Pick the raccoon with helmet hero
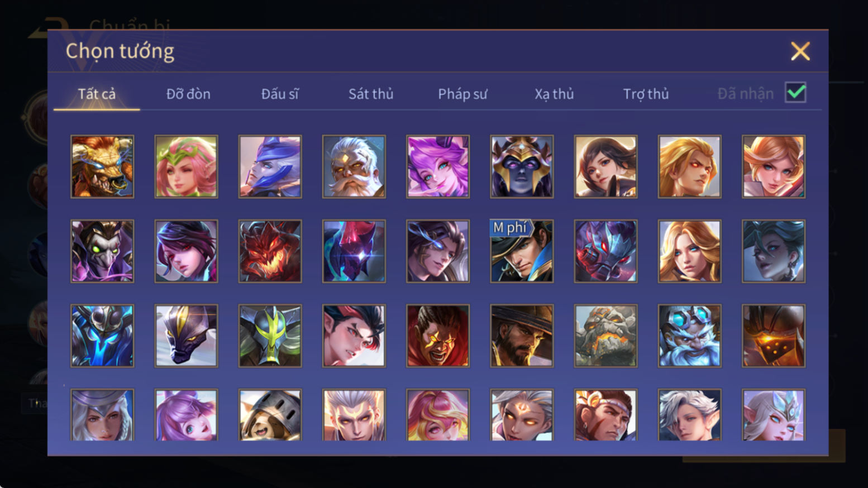The image size is (868, 488). [x=270, y=415]
